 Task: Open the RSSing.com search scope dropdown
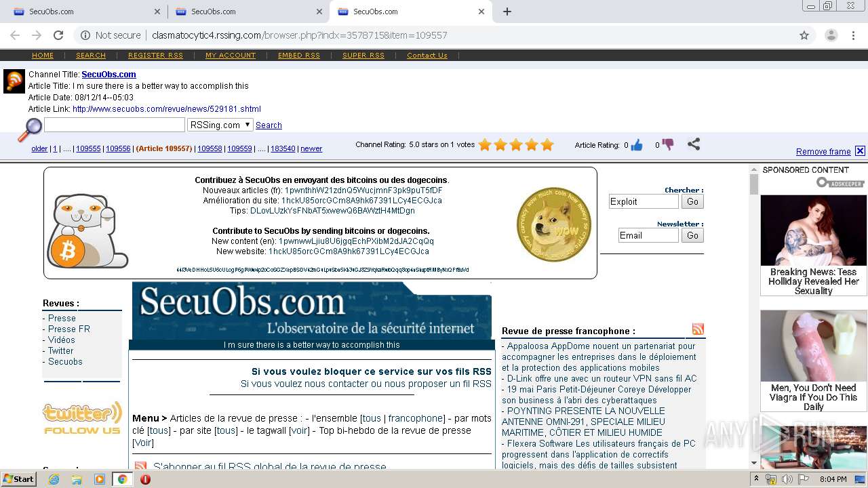coord(220,125)
